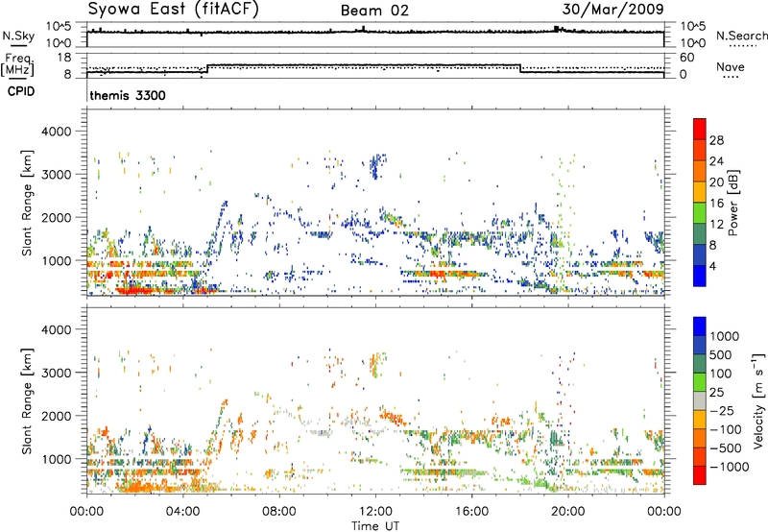The image size is (768, 532).
Task: Click the Slant Range label of power panel
Action: point(27,203)
